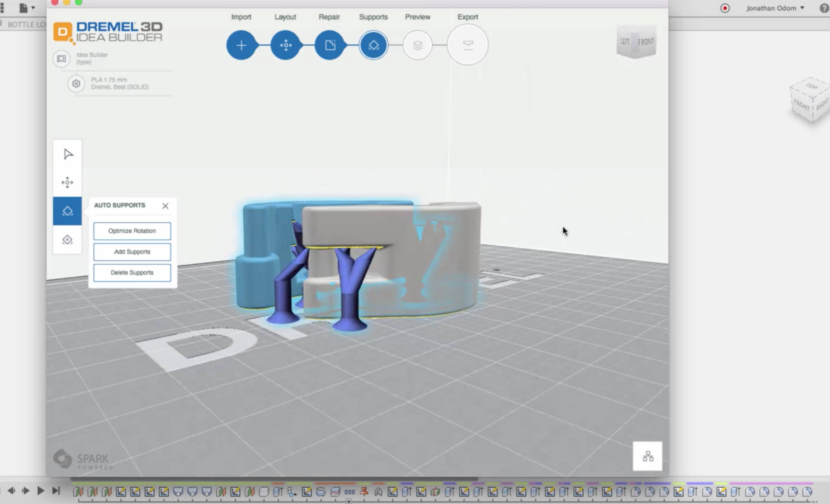Click the Import plus workflow icon
The height and width of the screenshot is (504, 830).
241,45
